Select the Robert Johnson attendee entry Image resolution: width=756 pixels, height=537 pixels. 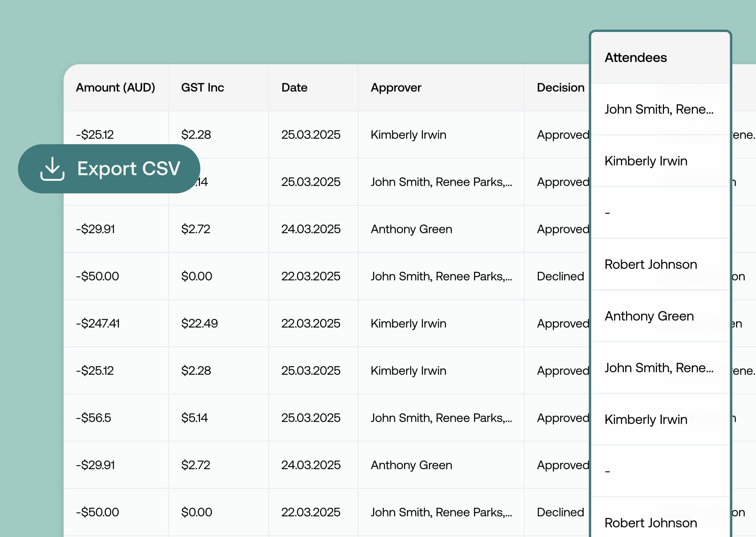coord(651,264)
